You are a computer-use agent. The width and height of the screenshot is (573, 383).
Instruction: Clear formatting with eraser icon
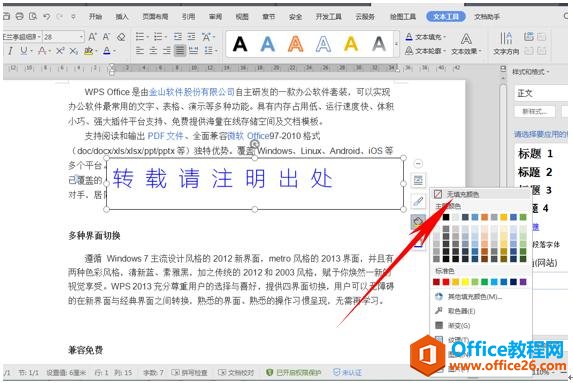pyautogui.click(x=121, y=37)
